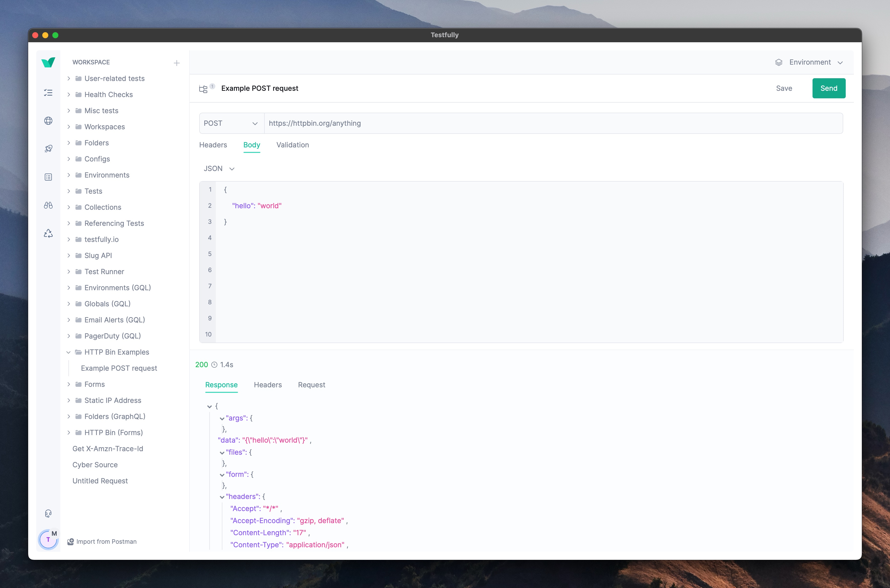Open the globe icon in sidebar
This screenshot has height=588, width=890.
pos(48,121)
